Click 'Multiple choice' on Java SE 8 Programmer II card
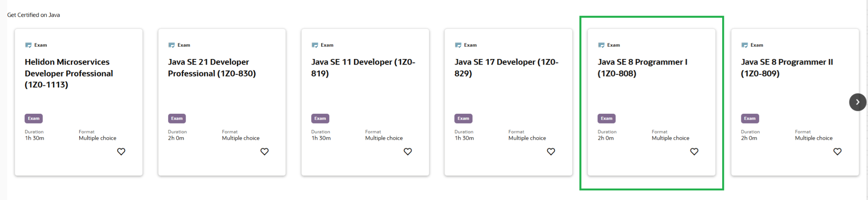 tap(814, 138)
